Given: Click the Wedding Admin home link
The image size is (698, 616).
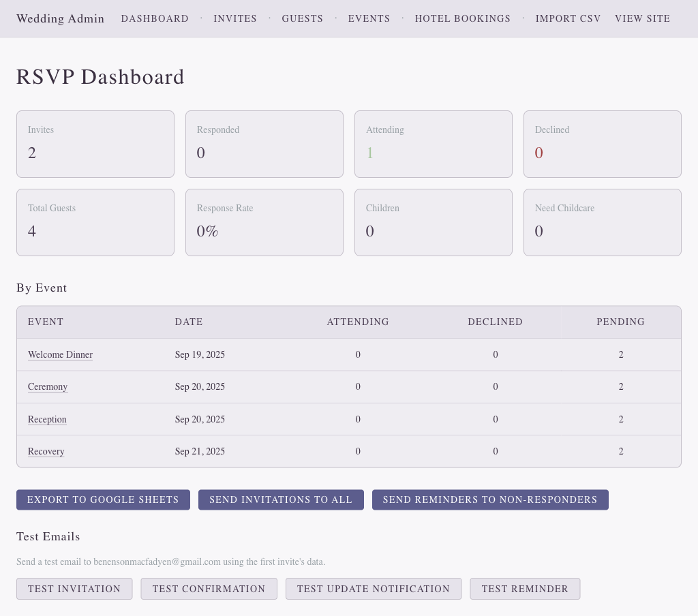Looking at the screenshot, I should (x=60, y=18).
